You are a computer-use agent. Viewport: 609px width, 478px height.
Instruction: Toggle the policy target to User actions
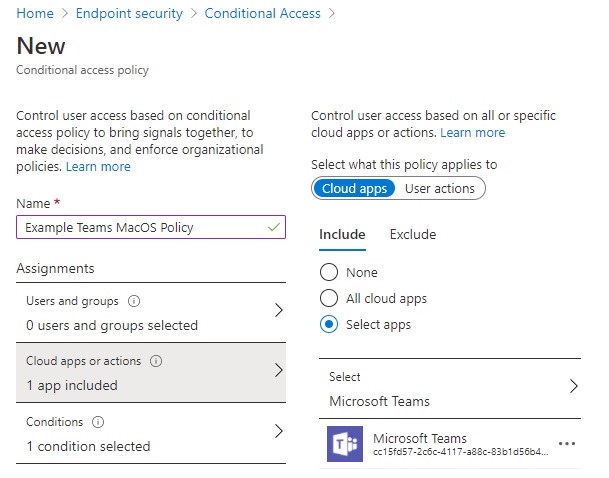pyautogui.click(x=440, y=188)
